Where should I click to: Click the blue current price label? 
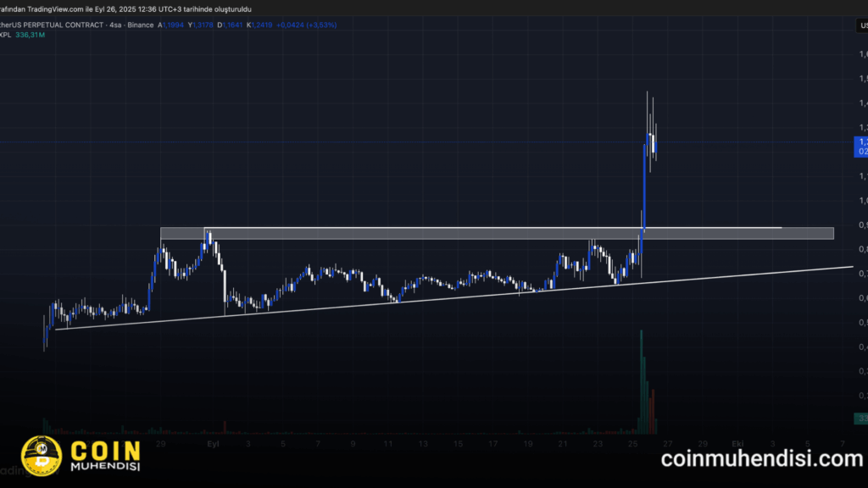[x=861, y=146]
